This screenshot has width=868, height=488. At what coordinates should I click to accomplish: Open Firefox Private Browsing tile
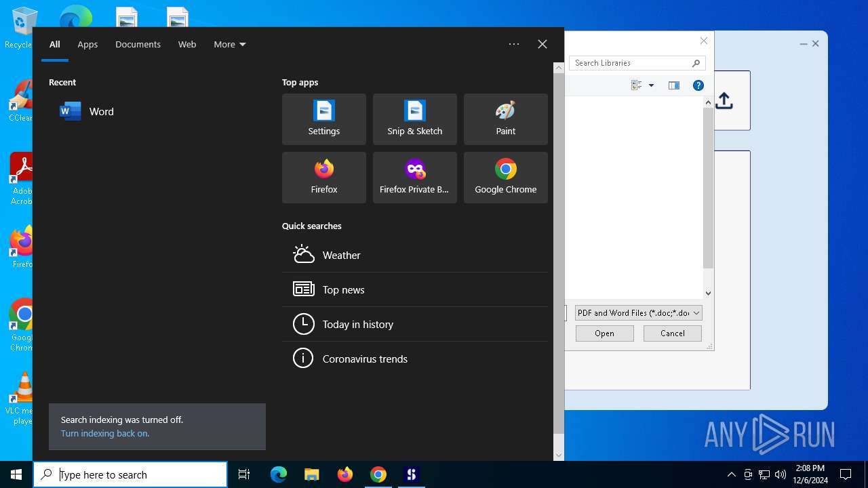point(415,178)
